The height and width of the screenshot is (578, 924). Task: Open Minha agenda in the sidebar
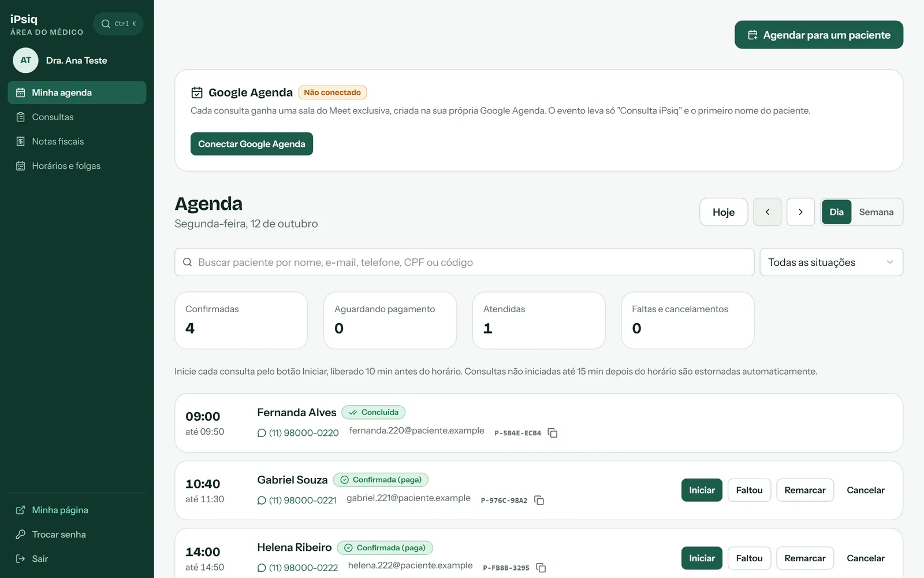click(x=77, y=92)
